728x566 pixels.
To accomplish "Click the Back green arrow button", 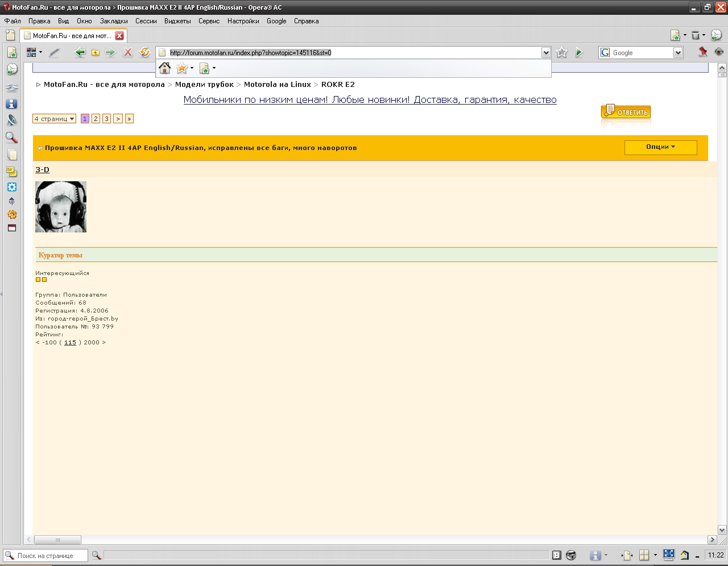I will tap(80, 52).
